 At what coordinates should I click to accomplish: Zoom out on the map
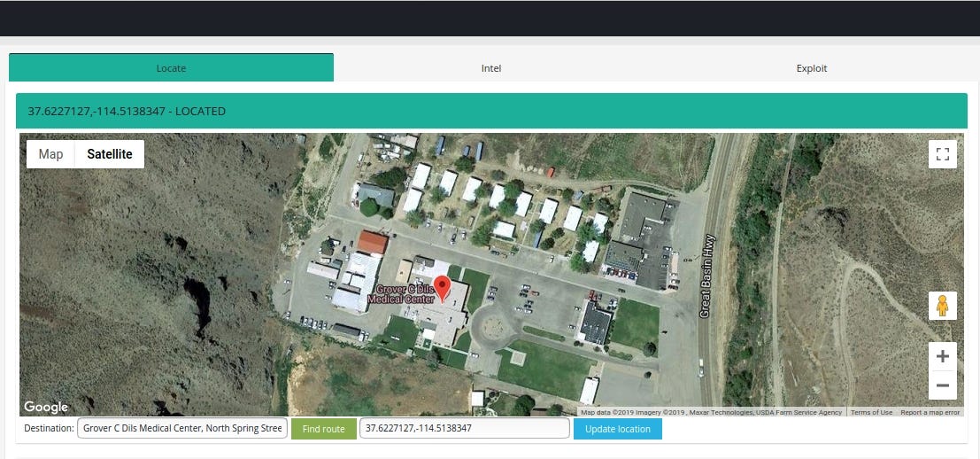tap(943, 385)
